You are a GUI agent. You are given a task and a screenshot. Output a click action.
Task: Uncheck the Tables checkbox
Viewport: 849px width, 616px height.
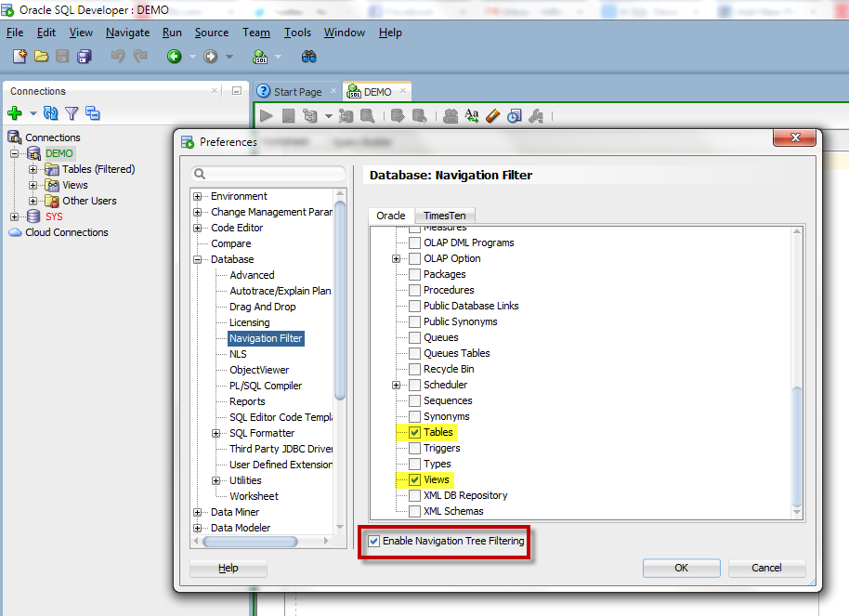tap(414, 432)
